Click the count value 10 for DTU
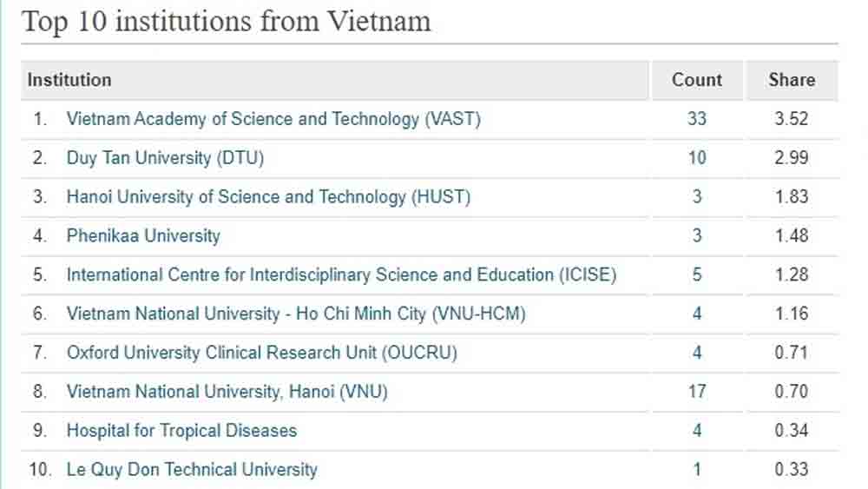Image resolution: width=868 pixels, height=489 pixels. (x=697, y=158)
